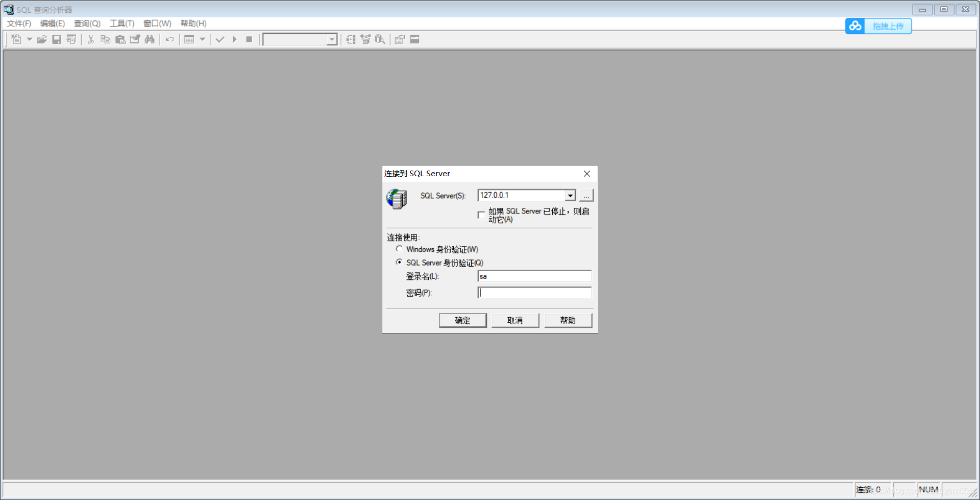Click the Open file folder icon

tap(42, 39)
